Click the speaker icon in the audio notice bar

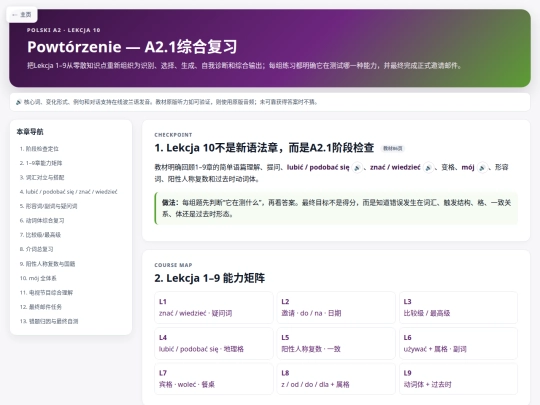pos(19,102)
